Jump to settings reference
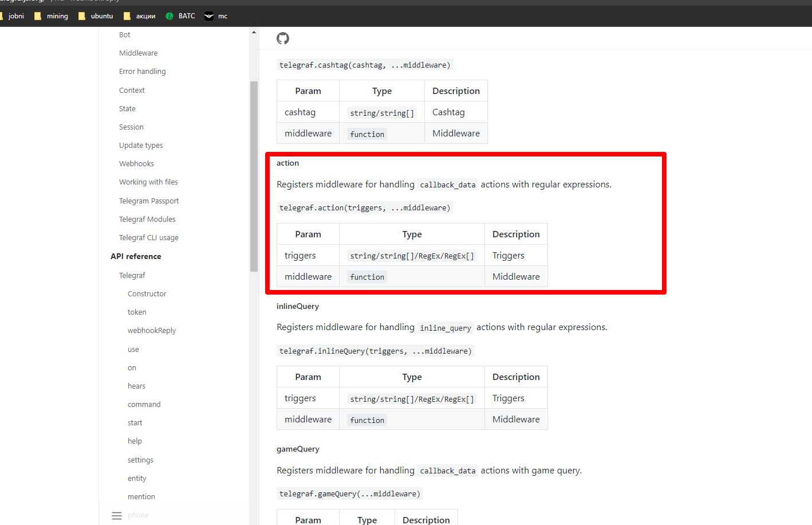Image resolution: width=812 pixels, height=525 pixels. (140, 460)
